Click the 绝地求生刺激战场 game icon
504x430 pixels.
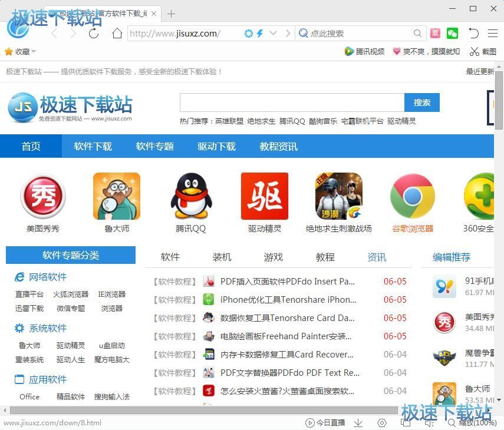339,196
